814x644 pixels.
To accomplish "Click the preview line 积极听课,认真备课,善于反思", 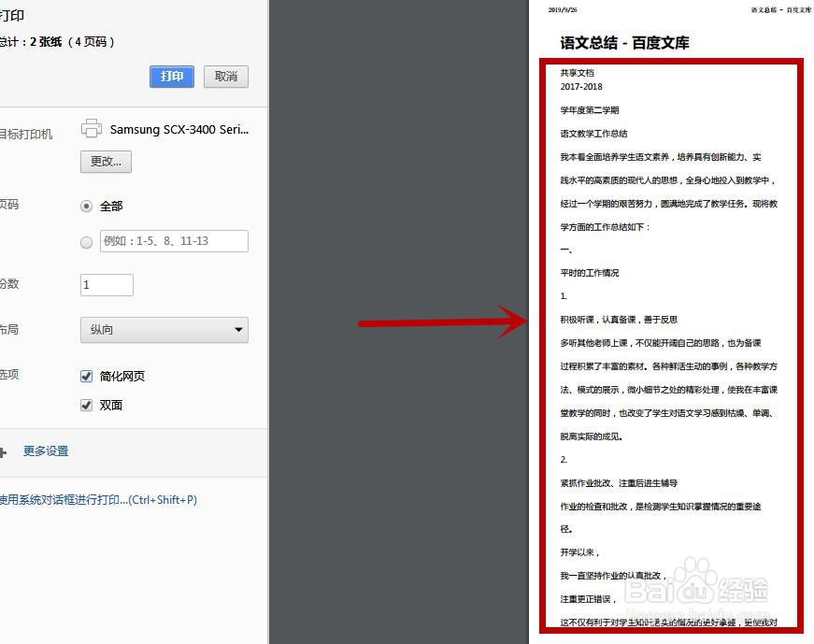I will click(x=619, y=320).
